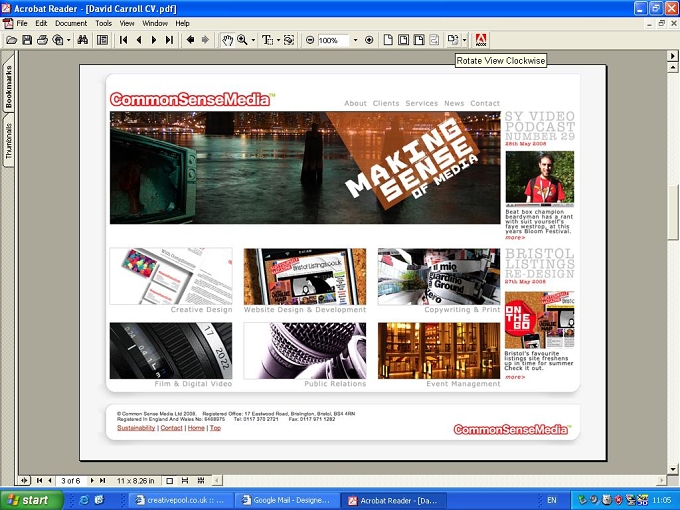Click the Open file folder icon
680x510 pixels.
pos(12,40)
